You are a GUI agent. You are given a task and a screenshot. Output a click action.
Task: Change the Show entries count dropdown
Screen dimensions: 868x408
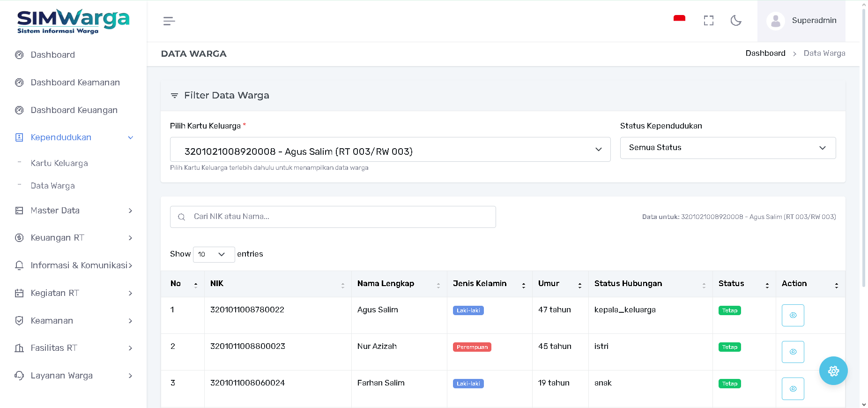click(x=214, y=254)
